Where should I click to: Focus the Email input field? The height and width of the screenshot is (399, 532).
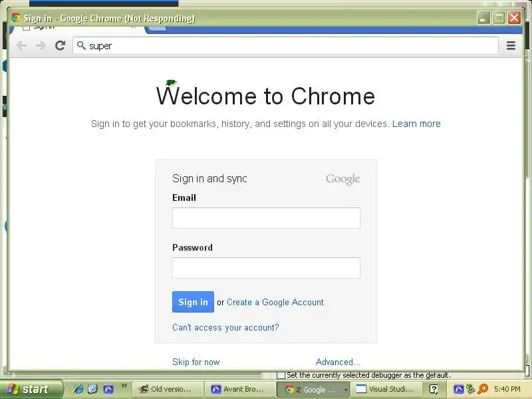click(266, 218)
